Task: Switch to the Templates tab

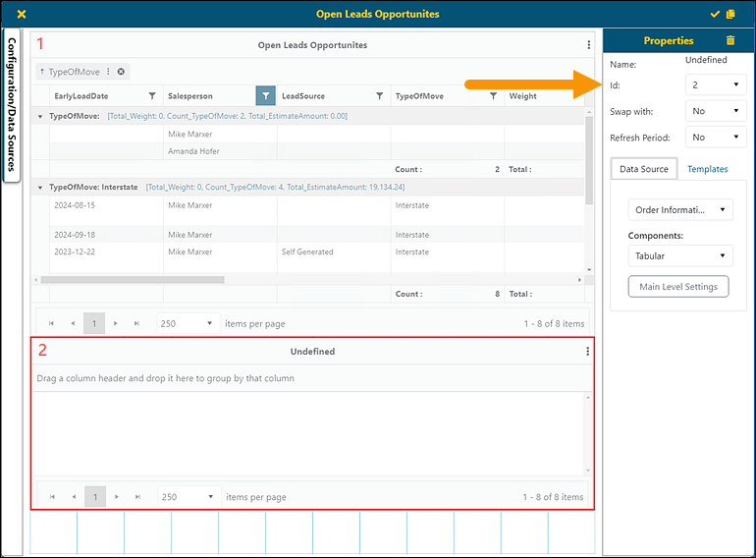Action: click(x=707, y=169)
